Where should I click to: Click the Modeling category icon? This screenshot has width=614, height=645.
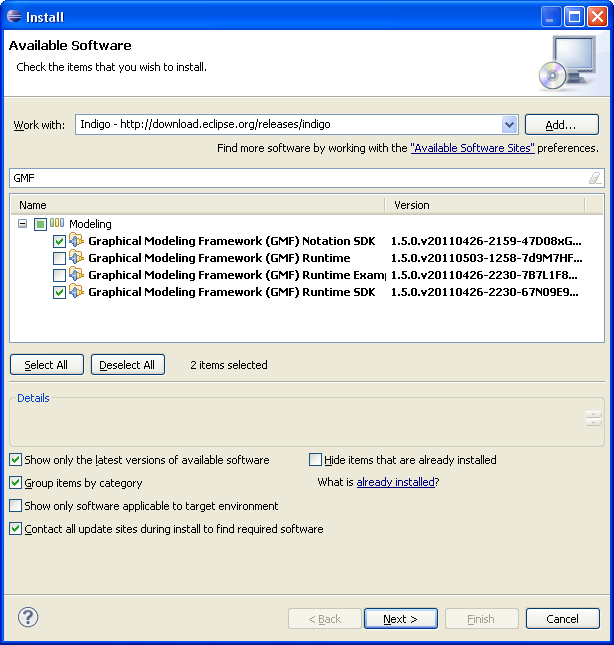pos(57,223)
